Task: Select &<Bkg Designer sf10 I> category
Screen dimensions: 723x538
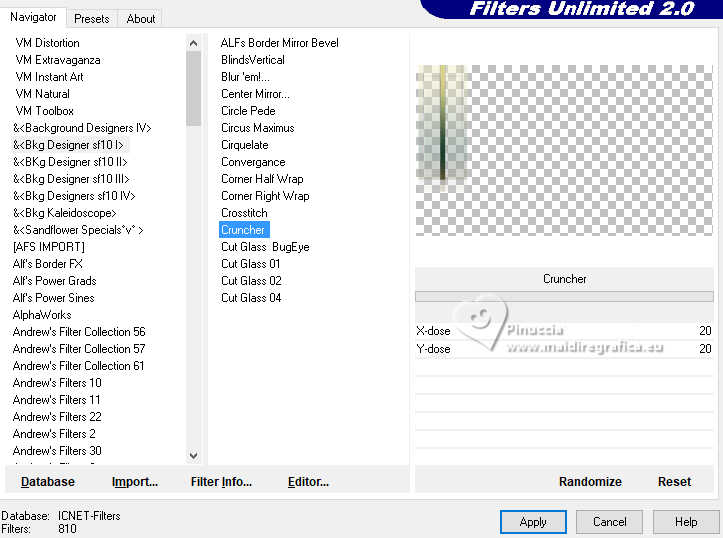Action: click(68, 145)
